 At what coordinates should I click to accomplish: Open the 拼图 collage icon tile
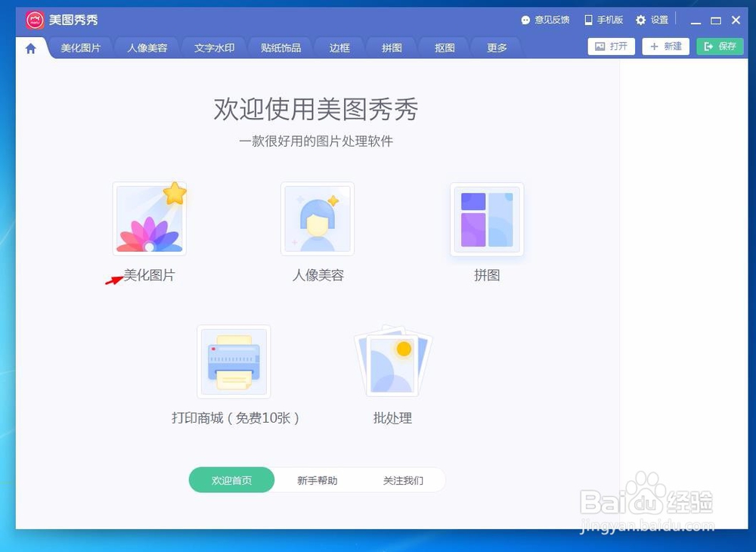pyautogui.click(x=487, y=219)
